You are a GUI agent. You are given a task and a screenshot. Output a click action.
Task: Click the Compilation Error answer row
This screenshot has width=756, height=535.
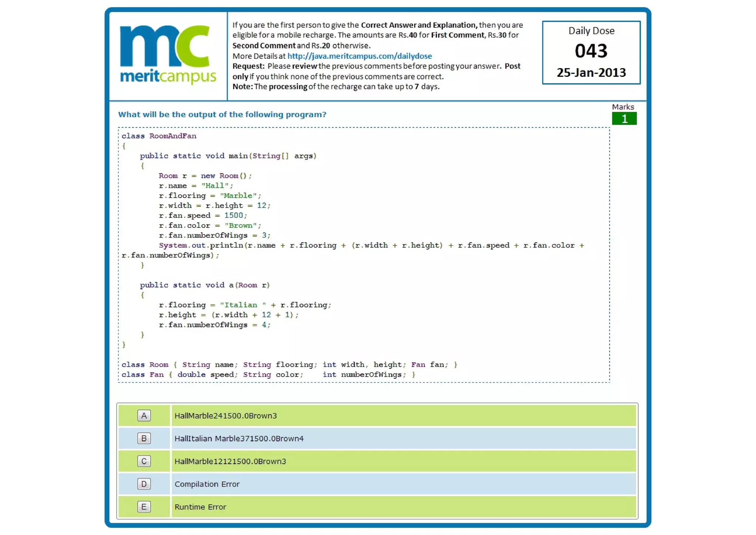click(207, 484)
